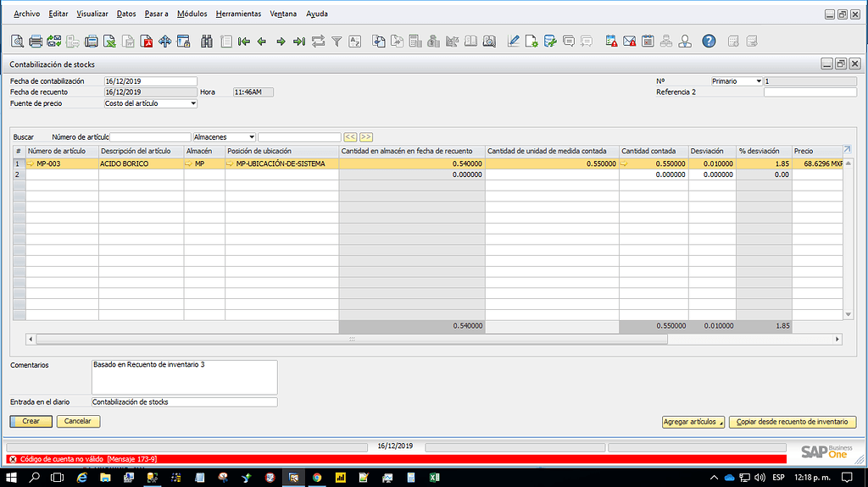Screen dimensions: 868x487
Task: Click the Refresh record icon
Action: tap(319, 42)
